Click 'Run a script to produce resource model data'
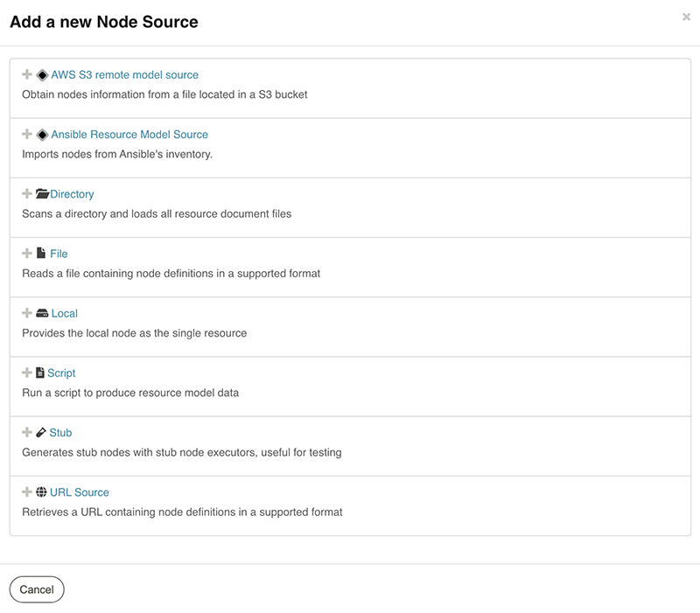 click(x=130, y=393)
